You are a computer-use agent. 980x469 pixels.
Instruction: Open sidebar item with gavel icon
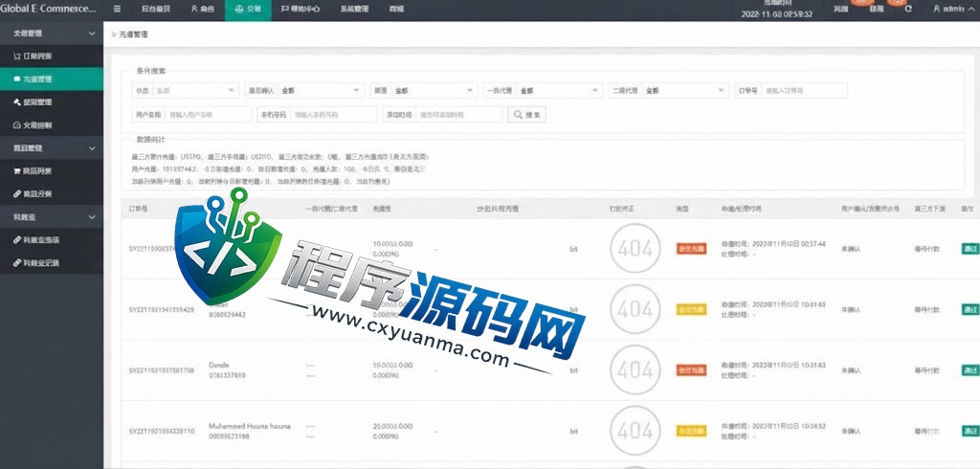(52, 101)
